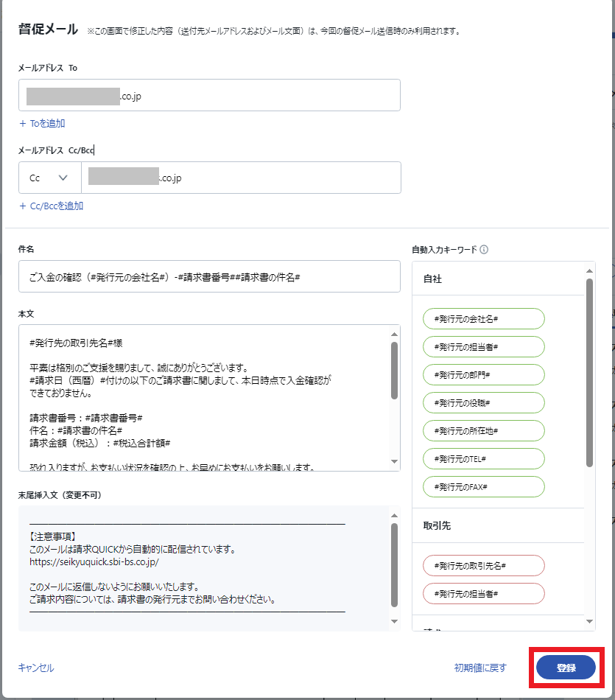The height and width of the screenshot is (700, 615).
Task: Click the 督促メール dialog title
Action: tap(48, 29)
